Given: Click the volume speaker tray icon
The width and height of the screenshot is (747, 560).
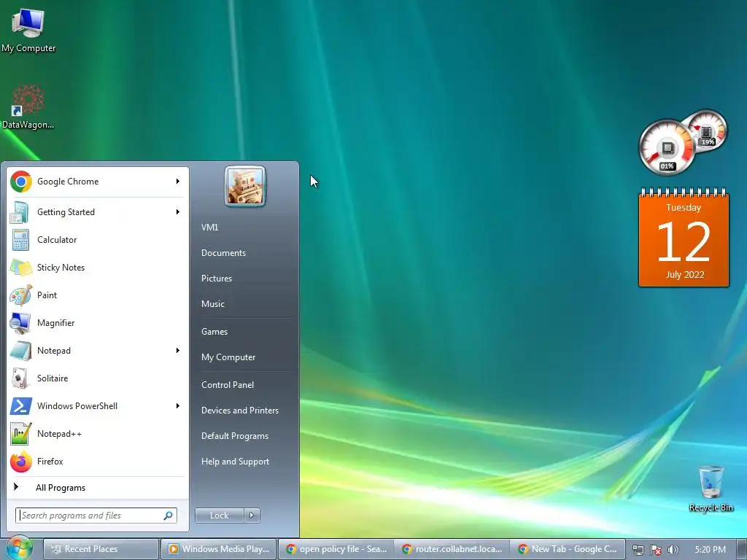Looking at the screenshot, I should (673, 550).
